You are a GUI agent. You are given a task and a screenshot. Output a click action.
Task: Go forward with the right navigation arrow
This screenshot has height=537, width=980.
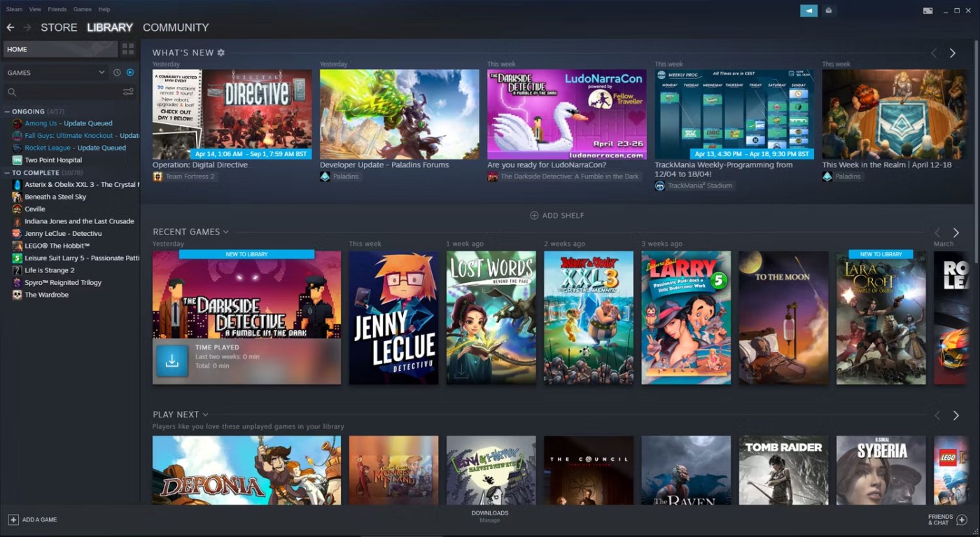point(27,27)
